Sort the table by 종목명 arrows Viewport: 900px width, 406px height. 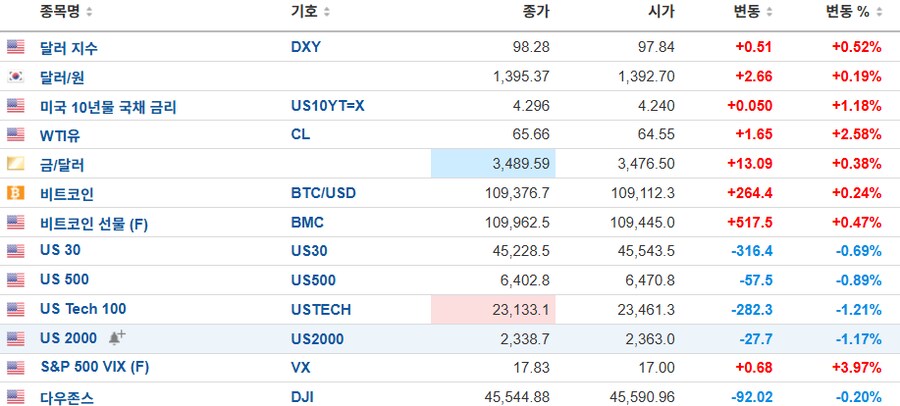tap(89, 12)
